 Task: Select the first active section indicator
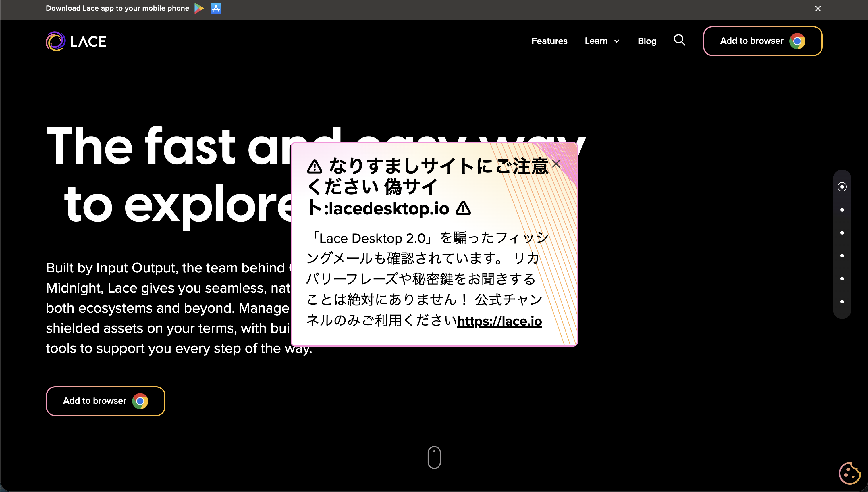click(x=842, y=187)
